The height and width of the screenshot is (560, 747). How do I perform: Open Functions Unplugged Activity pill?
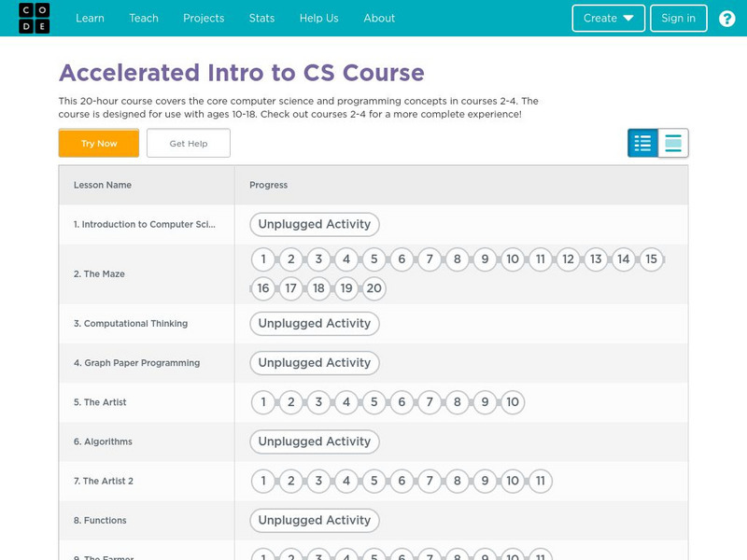coord(315,521)
